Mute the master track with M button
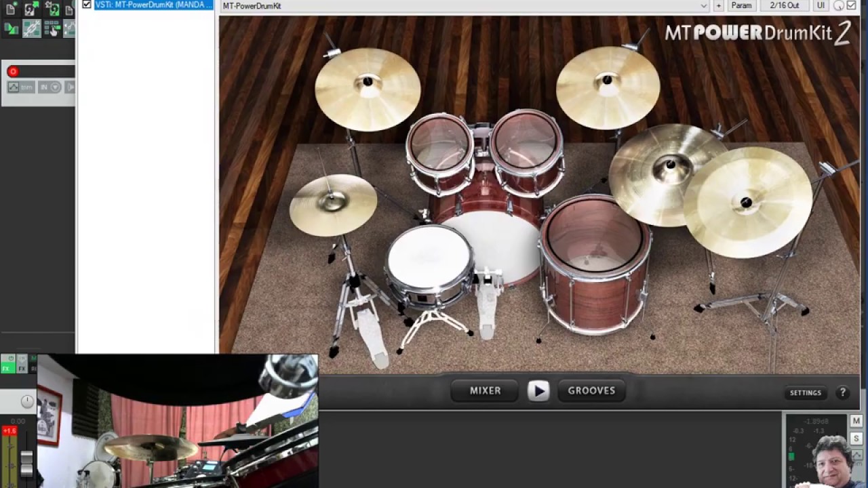The height and width of the screenshot is (488, 868). click(x=856, y=422)
